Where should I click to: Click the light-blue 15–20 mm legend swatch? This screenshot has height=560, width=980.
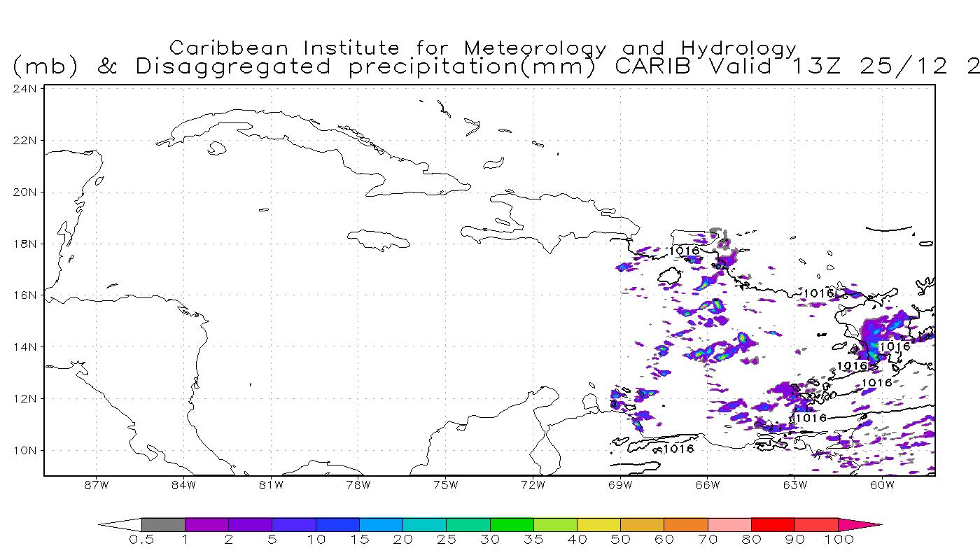(381, 524)
